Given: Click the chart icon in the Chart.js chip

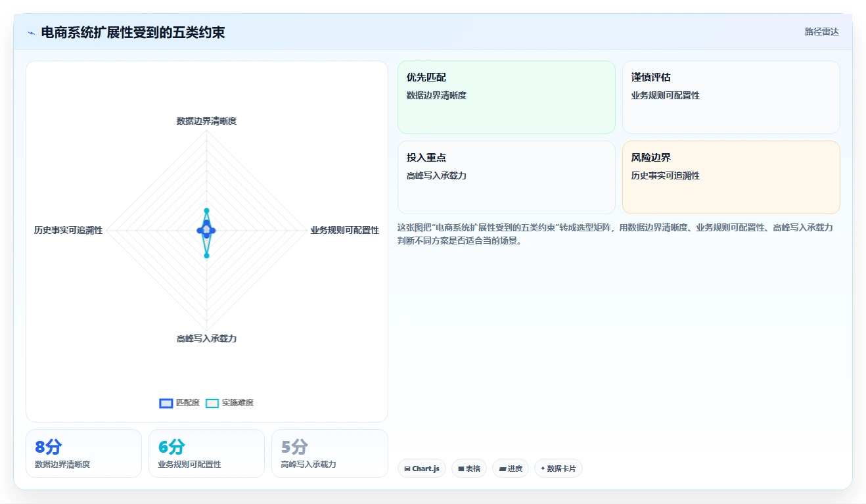Looking at the screenshot, I should pos(407,469).
